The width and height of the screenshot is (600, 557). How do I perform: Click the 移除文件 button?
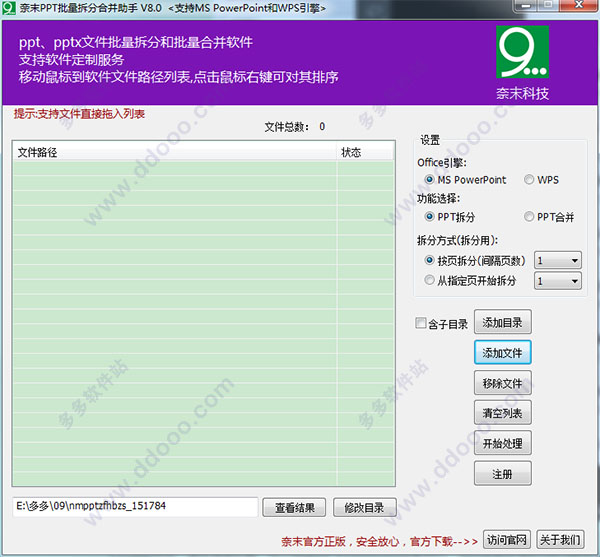pyautogui.click(x=502, y=383)
